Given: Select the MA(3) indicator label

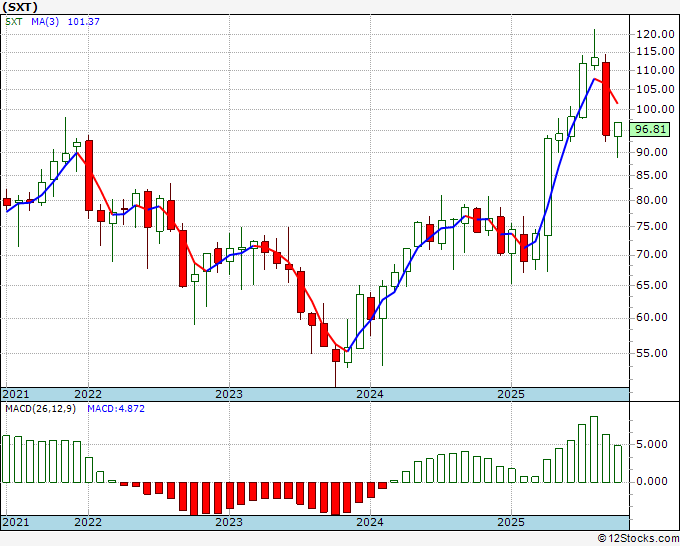Looking at the screenshot, I should coord(45,21).
